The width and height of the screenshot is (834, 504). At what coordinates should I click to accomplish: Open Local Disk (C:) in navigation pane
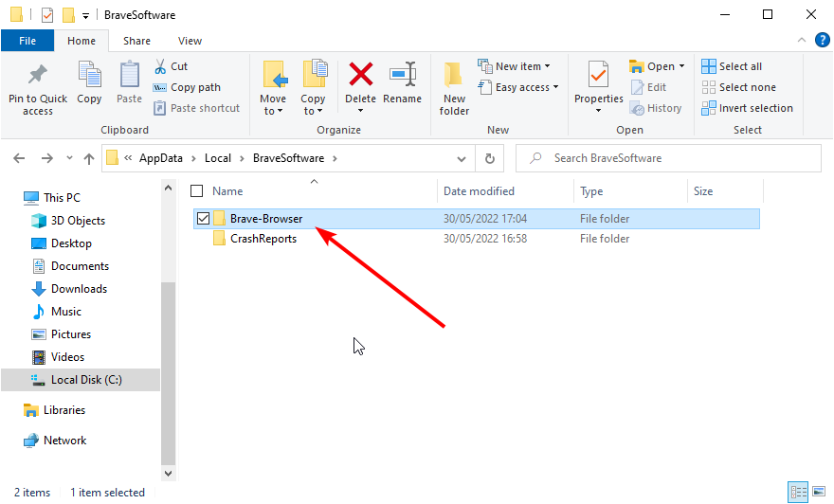[x=81, y=380]
